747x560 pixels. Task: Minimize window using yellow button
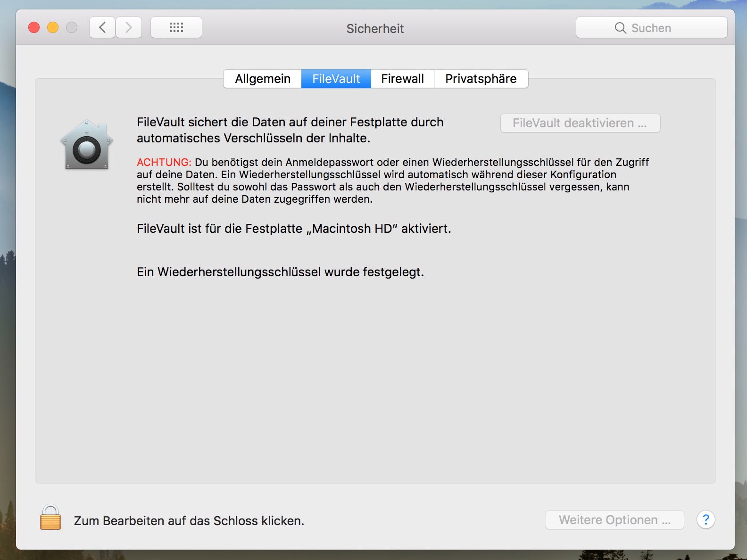pos(53,27)
